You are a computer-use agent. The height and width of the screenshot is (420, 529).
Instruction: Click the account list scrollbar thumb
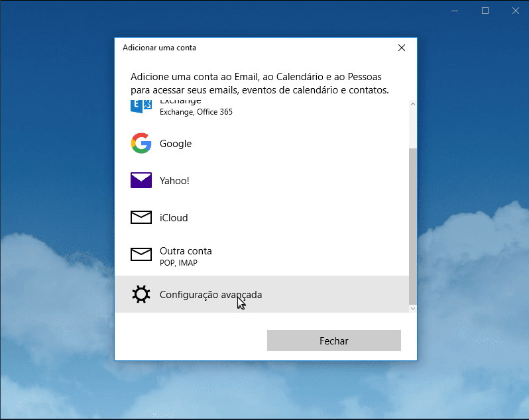pos(413,226)
